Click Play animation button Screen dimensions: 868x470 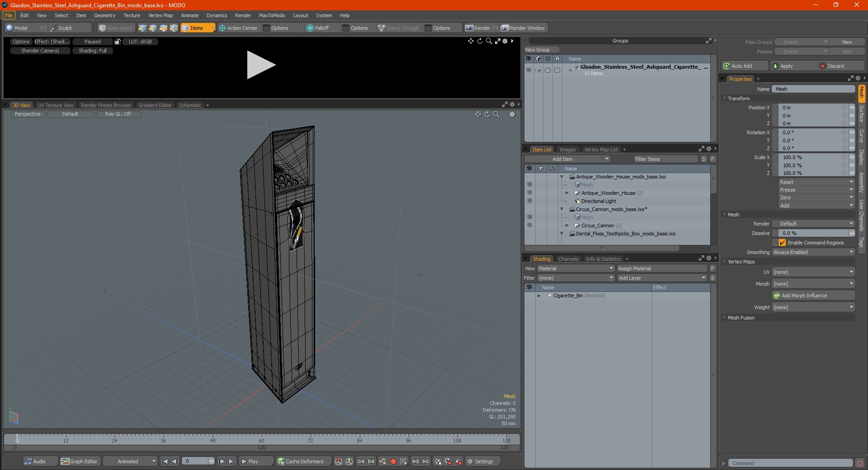(255, 461)
